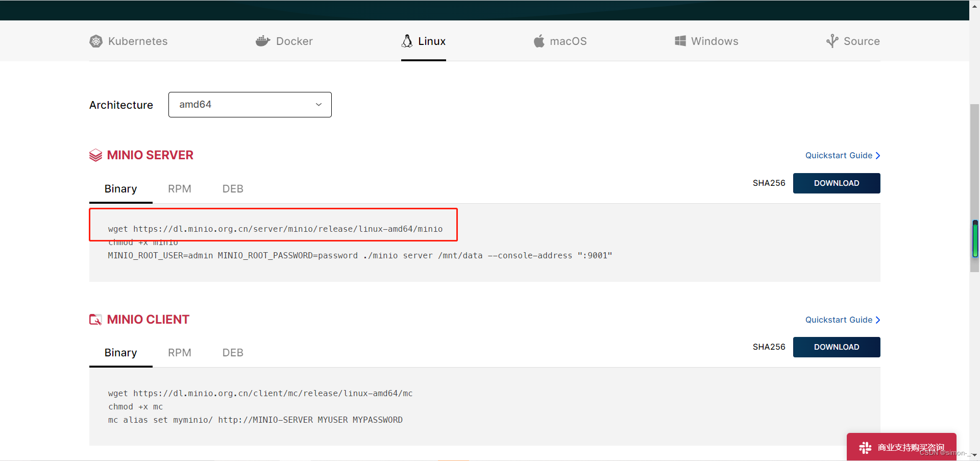Click the 商业支持购买咨询 support button
The image size is (980, 461).
coord(901,447)
